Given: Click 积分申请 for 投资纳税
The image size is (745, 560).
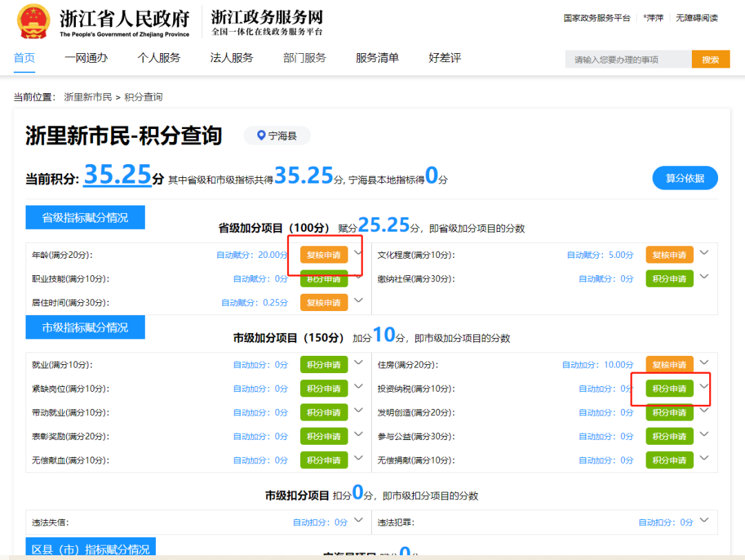Looking at the screenshot, I should (x=669, y=389).
